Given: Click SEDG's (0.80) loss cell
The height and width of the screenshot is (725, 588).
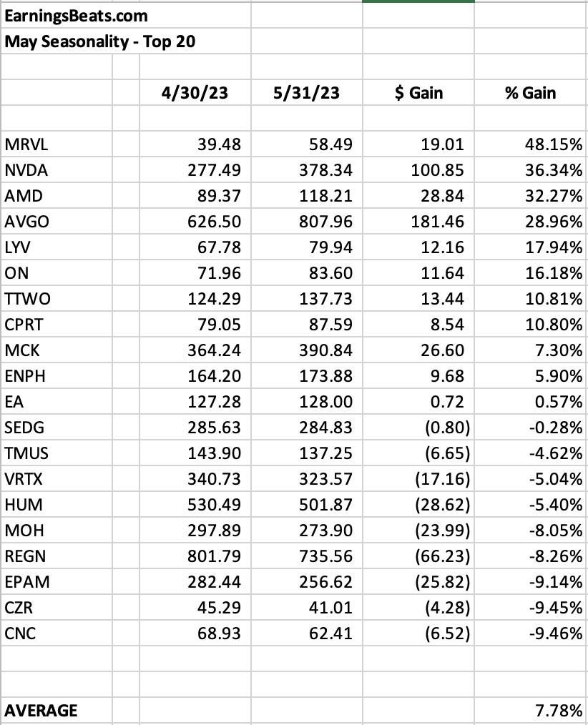Looking at the screenshot, I should [418, 428].
